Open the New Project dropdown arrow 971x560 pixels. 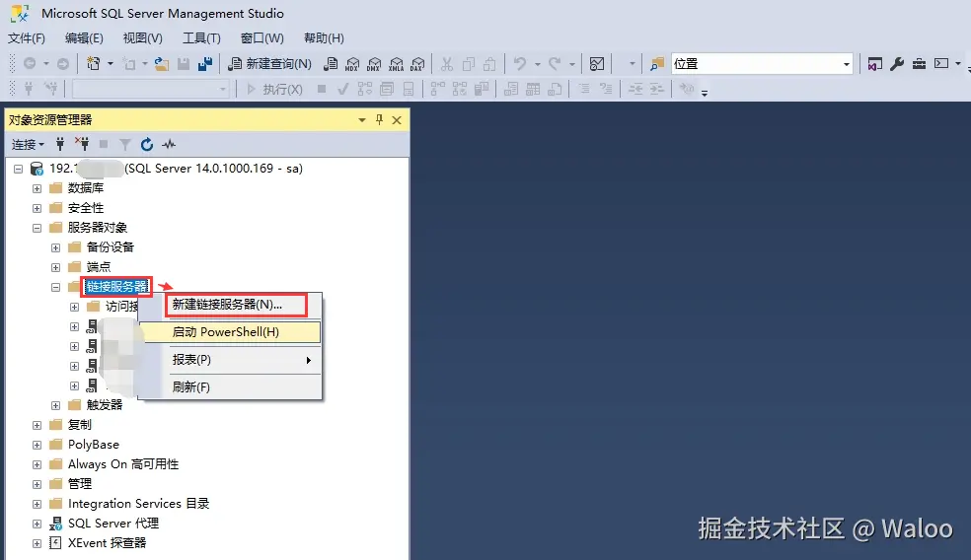tap(111, 64)
